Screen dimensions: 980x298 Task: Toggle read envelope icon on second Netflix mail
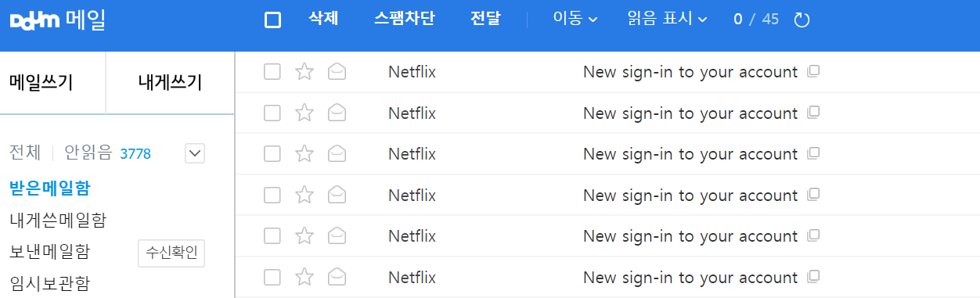(x=337, y=113)
